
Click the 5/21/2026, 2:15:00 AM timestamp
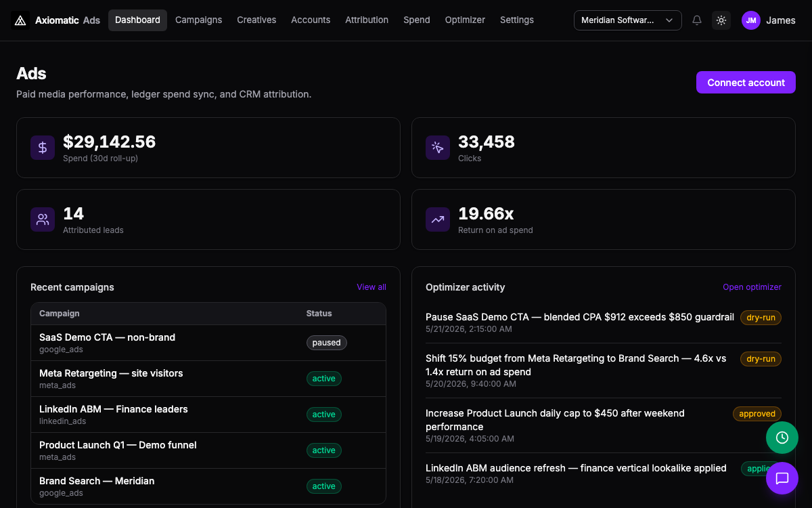click(469, 329)
